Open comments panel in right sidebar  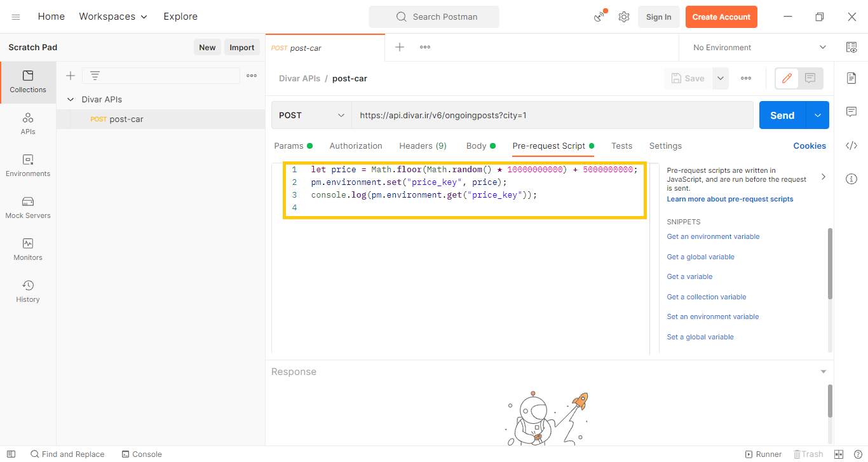[851, 112]
